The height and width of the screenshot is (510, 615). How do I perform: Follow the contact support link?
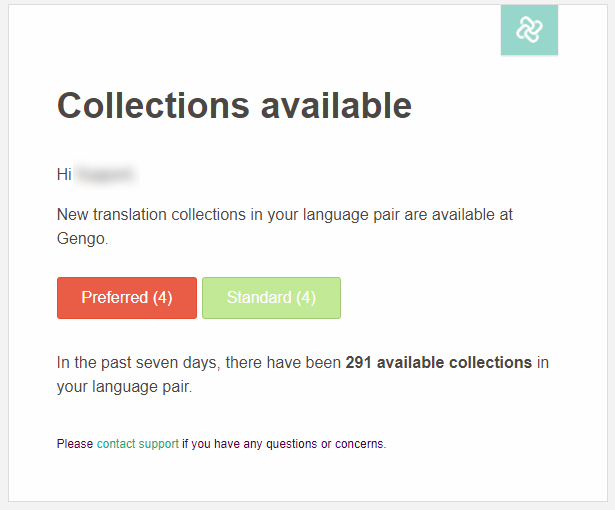138,444
